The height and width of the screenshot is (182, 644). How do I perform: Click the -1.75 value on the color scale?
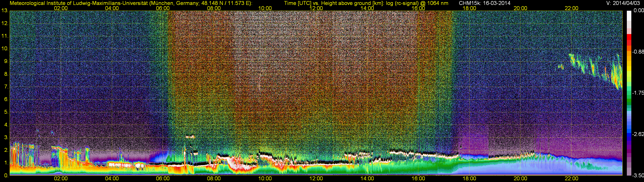coord(638,93)
